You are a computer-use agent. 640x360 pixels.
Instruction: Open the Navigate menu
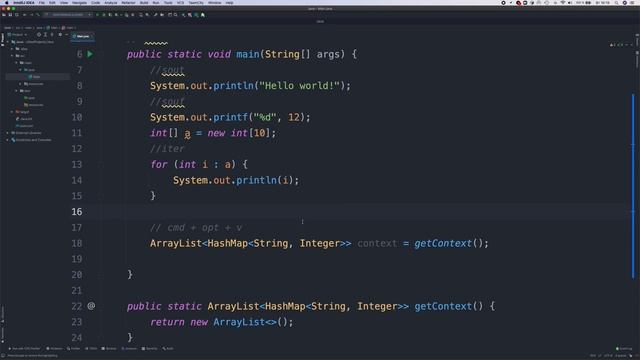click(79, 2)
